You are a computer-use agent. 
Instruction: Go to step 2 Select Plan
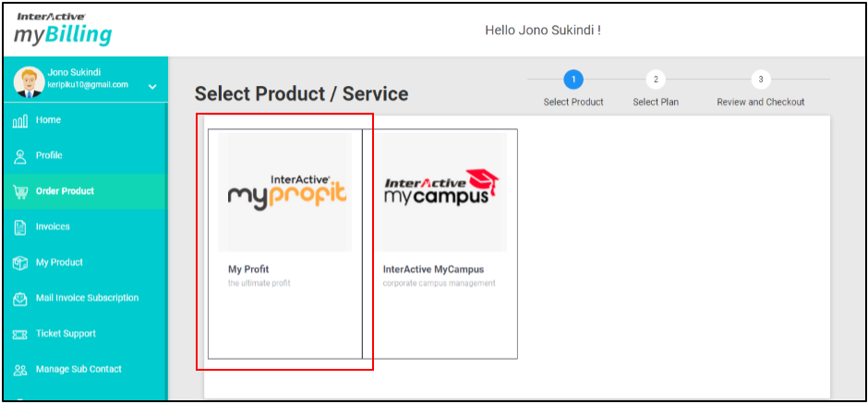pos(656,80)
